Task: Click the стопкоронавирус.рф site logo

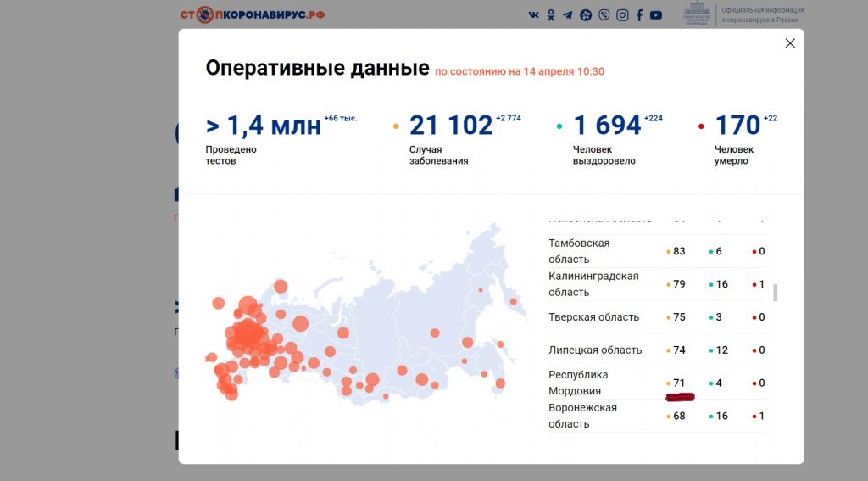Action: click(253, 15)
